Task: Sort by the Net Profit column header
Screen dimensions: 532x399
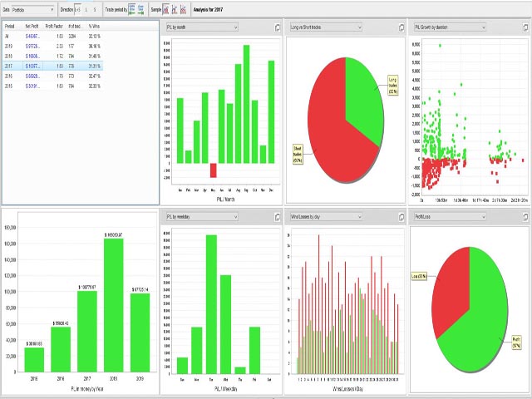Action: [32, 26]
